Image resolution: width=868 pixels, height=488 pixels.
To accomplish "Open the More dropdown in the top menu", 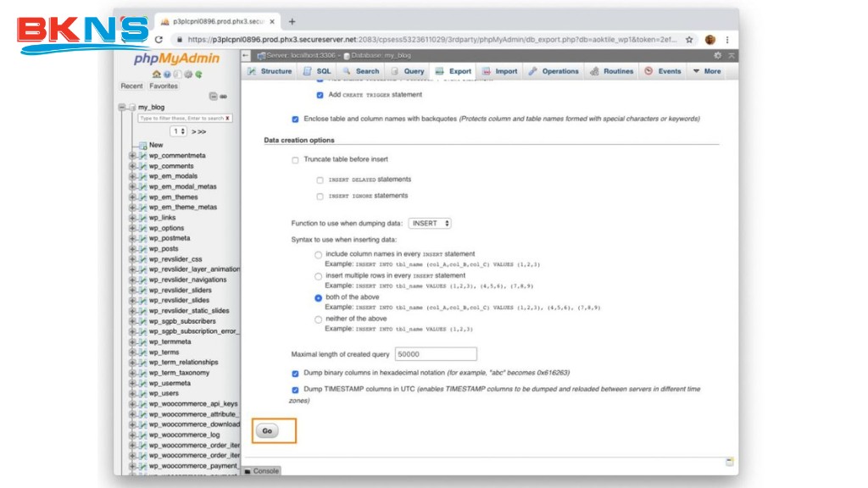I will [707, 71].
